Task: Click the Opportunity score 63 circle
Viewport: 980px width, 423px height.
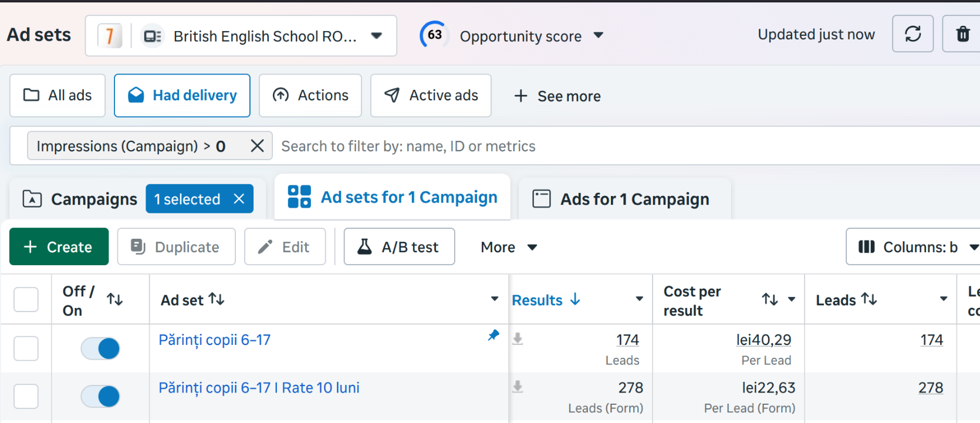Action: click(434, 35)
